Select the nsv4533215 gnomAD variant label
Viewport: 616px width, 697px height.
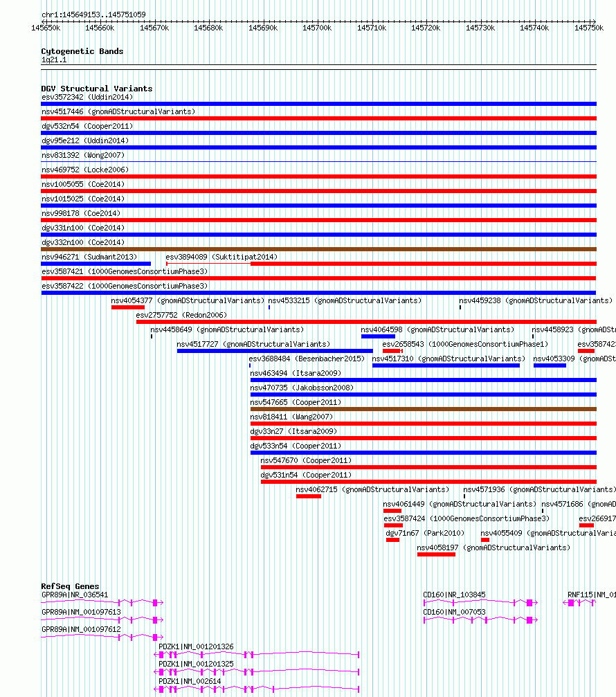coord(345,300)
